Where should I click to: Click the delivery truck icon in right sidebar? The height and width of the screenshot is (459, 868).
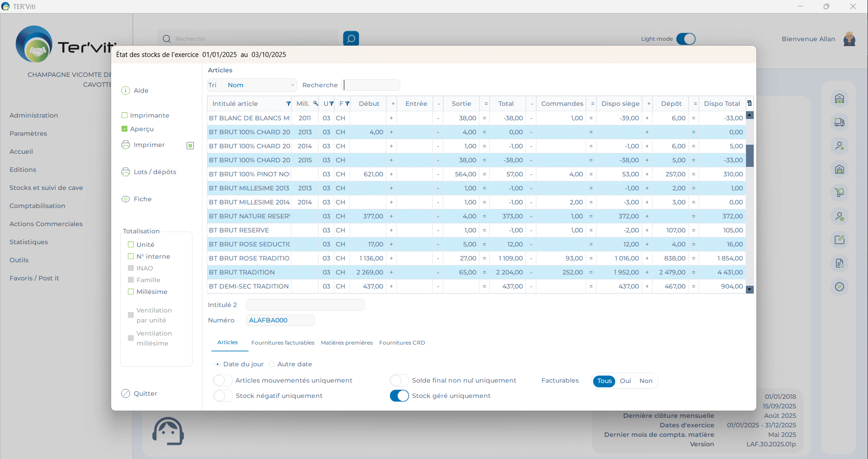(x=839, y=122)
